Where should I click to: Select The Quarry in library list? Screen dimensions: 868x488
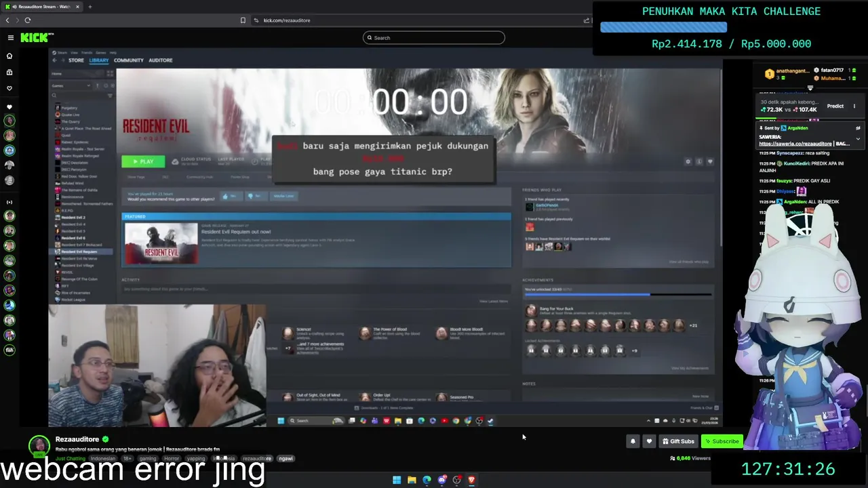(x=71, y=121)
